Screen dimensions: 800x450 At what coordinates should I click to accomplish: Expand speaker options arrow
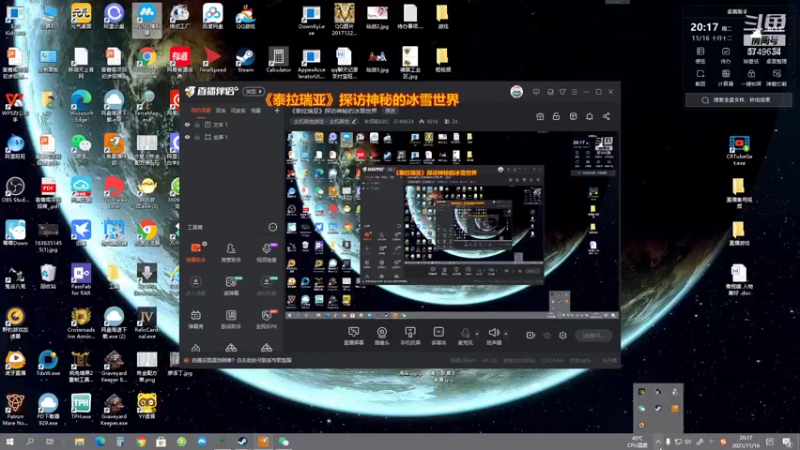pos(506,334)
